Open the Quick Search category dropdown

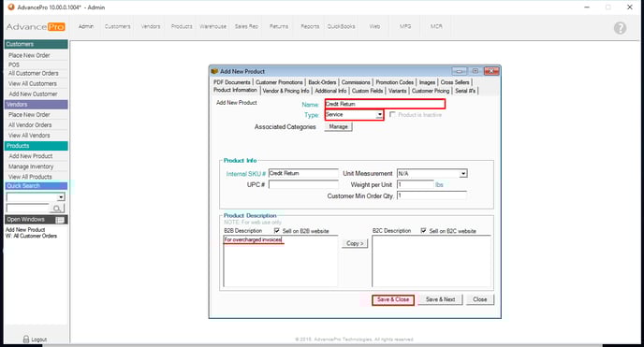coord(61,197)
